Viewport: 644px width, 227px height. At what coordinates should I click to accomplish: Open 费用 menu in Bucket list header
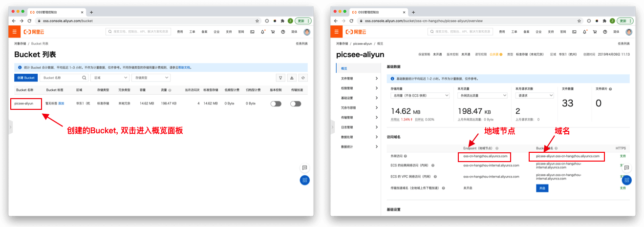(x=180, y=32)
